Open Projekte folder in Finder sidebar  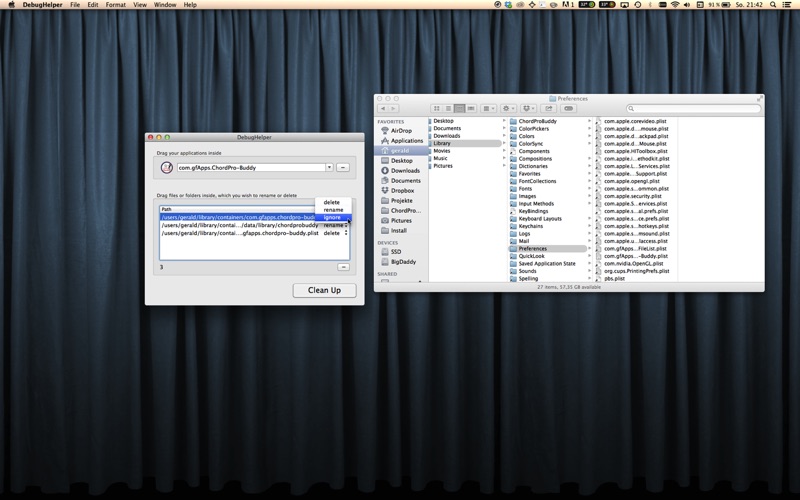397,201
